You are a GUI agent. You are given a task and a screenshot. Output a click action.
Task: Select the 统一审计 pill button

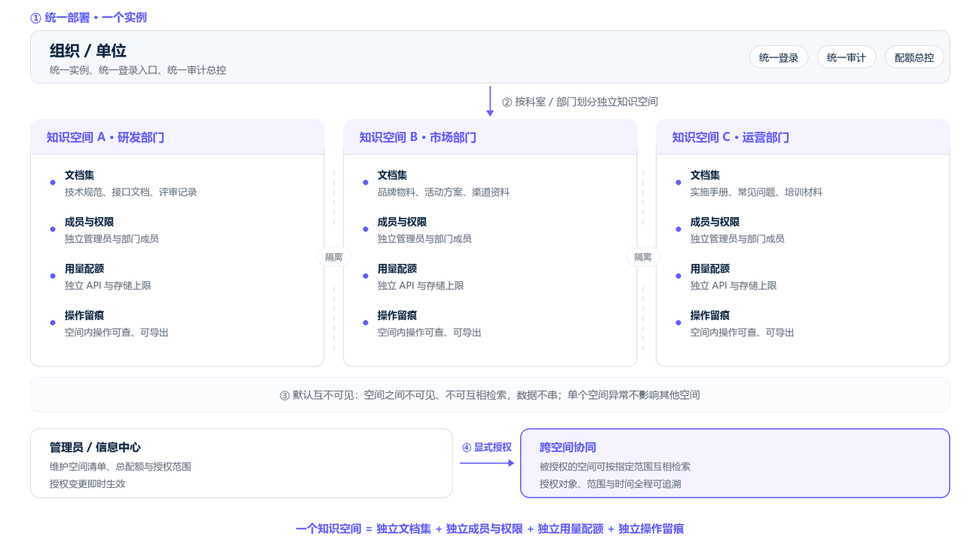[x=847, y=57]
